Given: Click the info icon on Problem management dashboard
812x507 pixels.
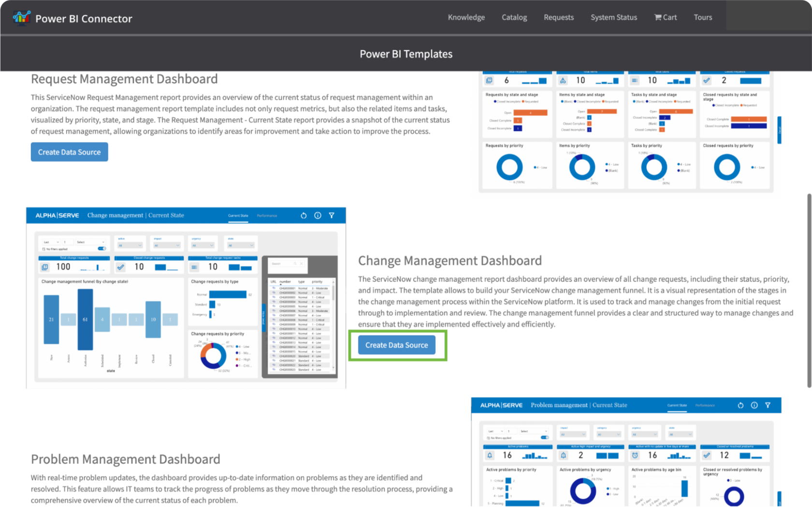Looking at the screenshot, I should [754, 405].
